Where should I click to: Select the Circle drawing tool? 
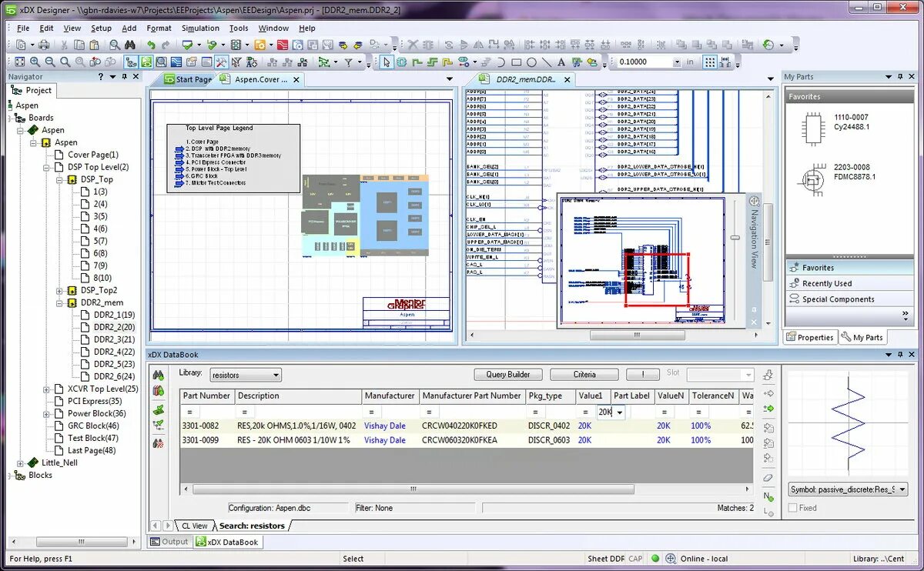(531, 62)
